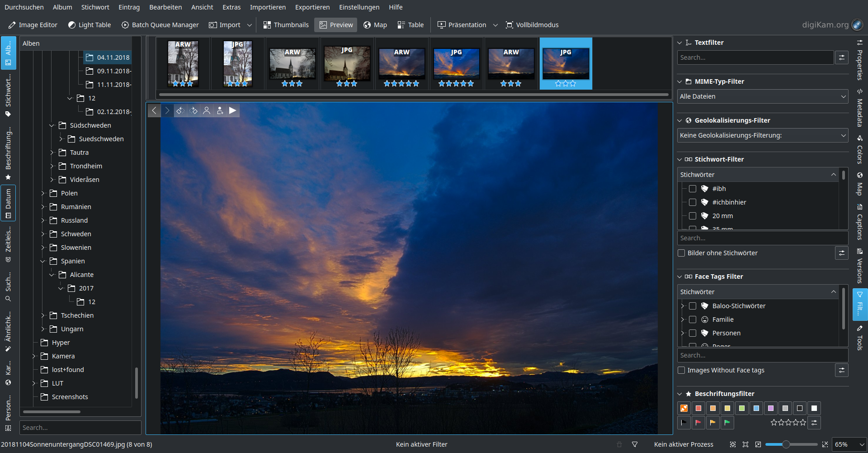Open the Geolokalisierungs-Filterung dropdown
Viewport: 868px width, 453px height.
tap(763, 135)
